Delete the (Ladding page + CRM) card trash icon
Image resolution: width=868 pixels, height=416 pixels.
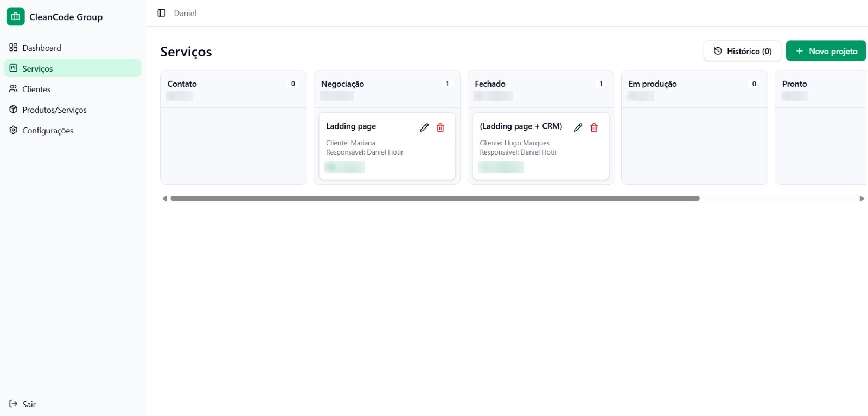[594, 127]
